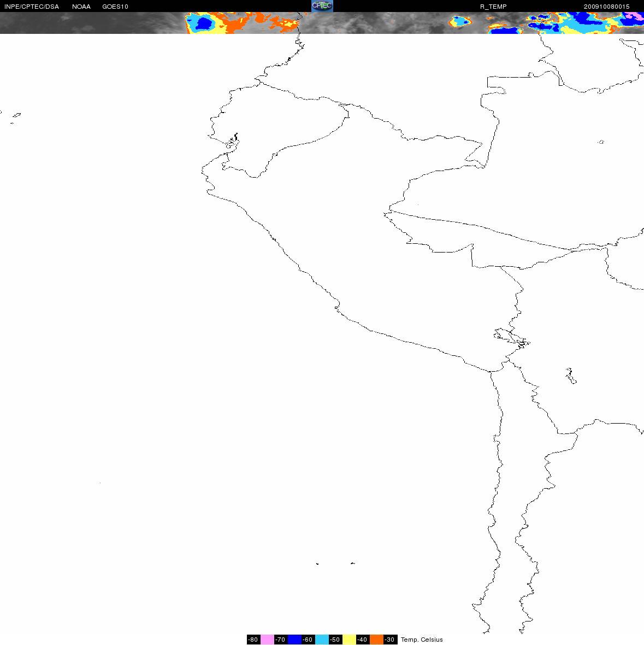This screenshot has width=644, height=645.
Task: Pick the orange legend color swatch
Action: pyautogui.click(x=376, y=640)
